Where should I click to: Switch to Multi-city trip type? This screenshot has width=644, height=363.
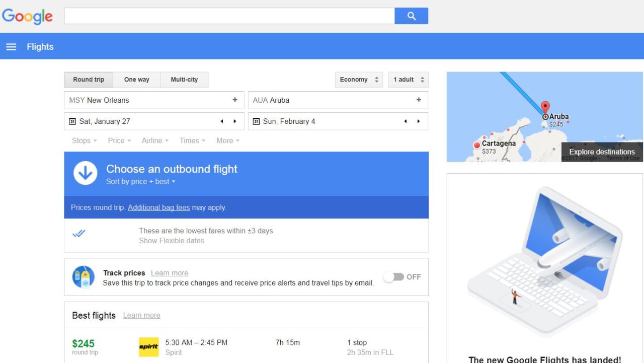click(x=184, y=80)
